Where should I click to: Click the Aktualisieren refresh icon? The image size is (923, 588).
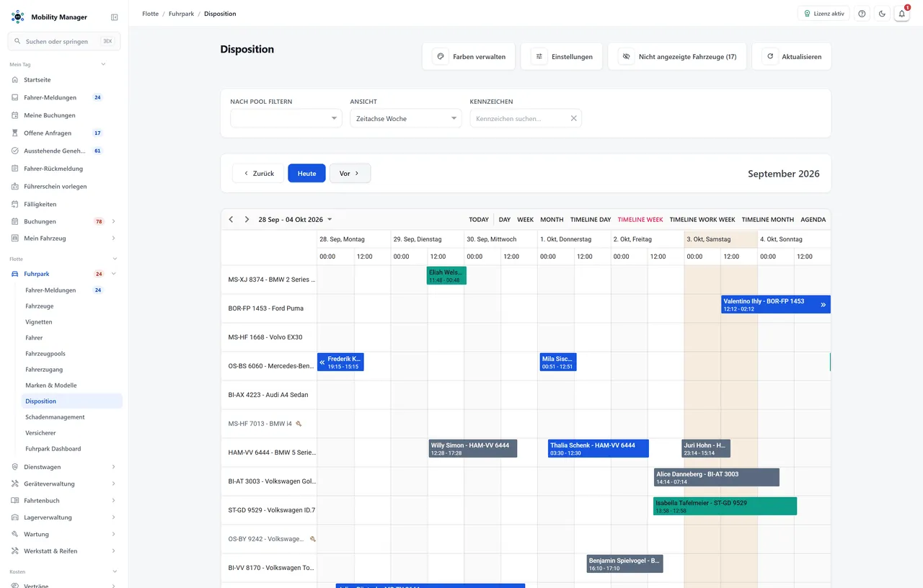(x=770, y=56)
